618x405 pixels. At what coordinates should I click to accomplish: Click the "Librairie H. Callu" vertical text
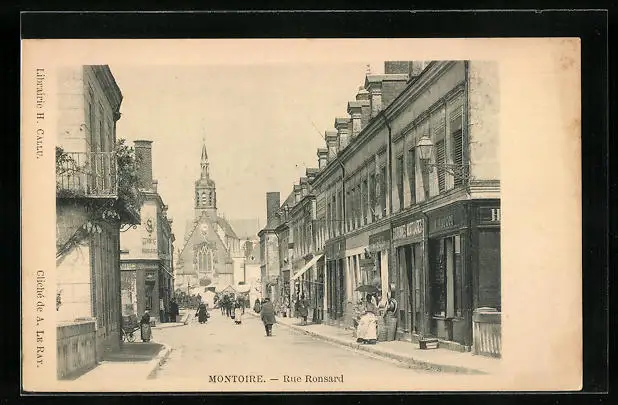click(x=40, y=113)
